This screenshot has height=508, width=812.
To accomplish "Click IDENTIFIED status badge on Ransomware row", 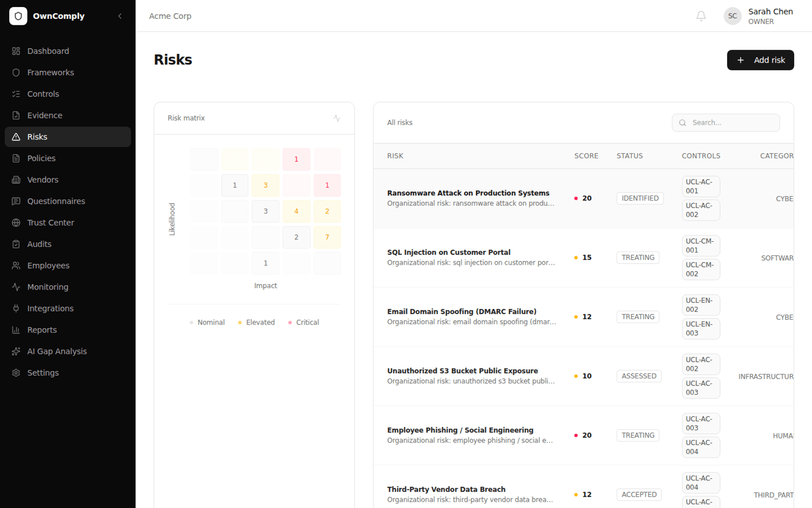I will [x=640, y=199].
